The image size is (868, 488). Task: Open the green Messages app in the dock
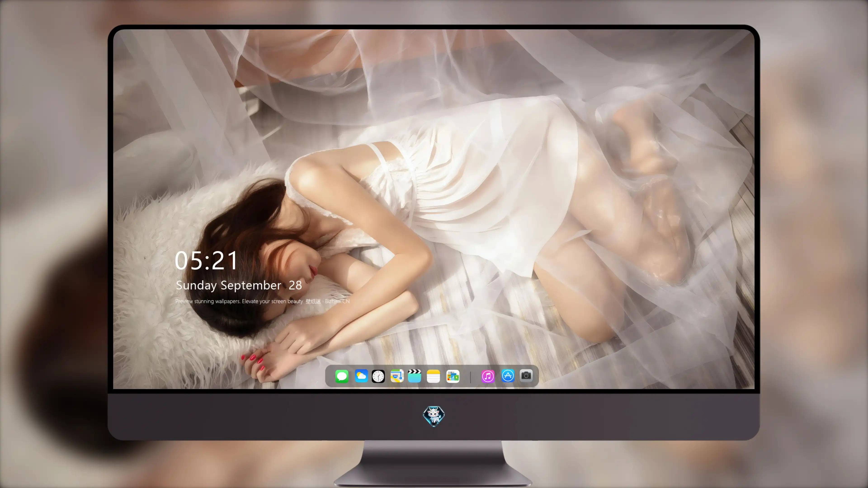click(x=342, y=376)
